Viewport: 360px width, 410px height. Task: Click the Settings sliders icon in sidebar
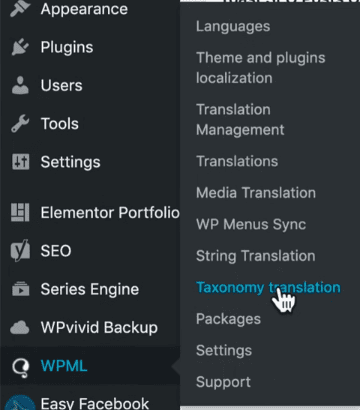tap(20, 162)
